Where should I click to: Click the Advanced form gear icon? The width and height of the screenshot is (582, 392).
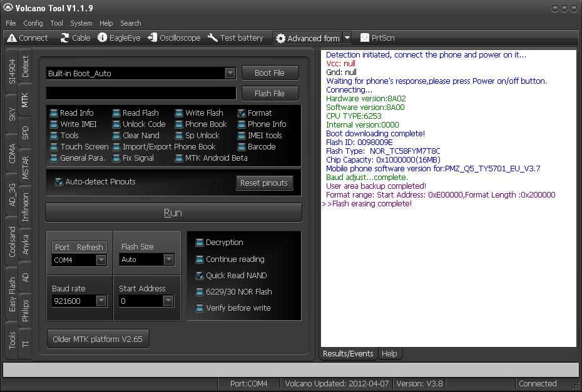(280, 38)
